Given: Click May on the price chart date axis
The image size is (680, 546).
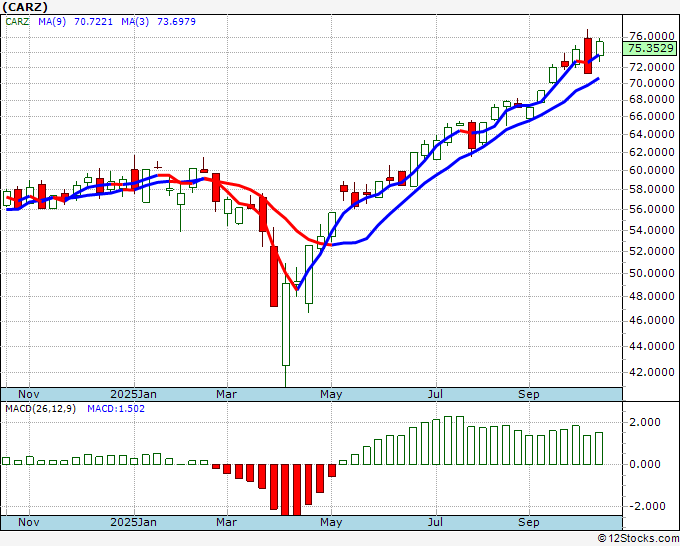Looking at the screenshot, I should (x=331, y=394).
